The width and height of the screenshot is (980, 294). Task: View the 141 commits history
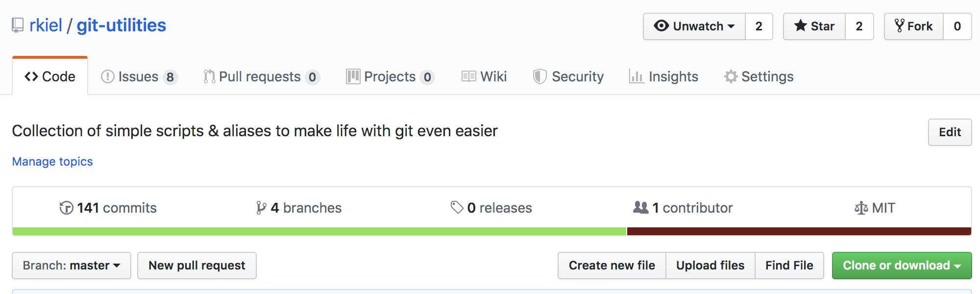(x=108, y=208)
